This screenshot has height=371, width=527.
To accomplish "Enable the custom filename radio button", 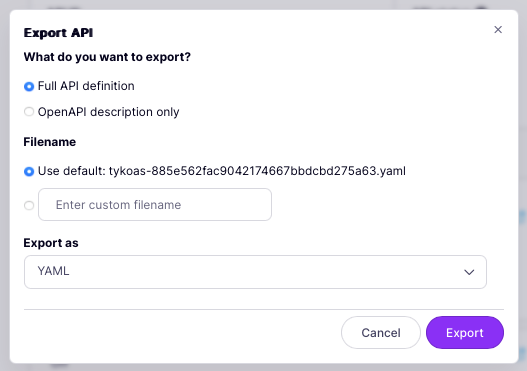I will click(x=29, y=205).
